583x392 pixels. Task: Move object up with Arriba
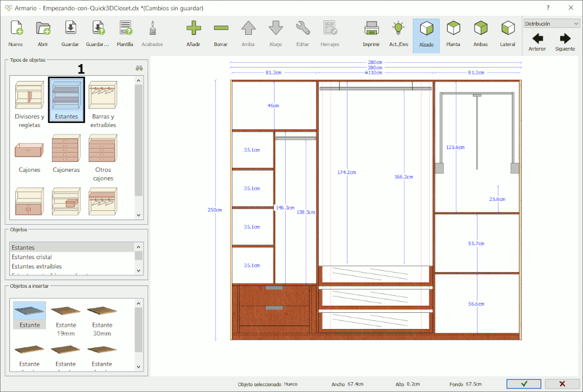pos(248,34)
